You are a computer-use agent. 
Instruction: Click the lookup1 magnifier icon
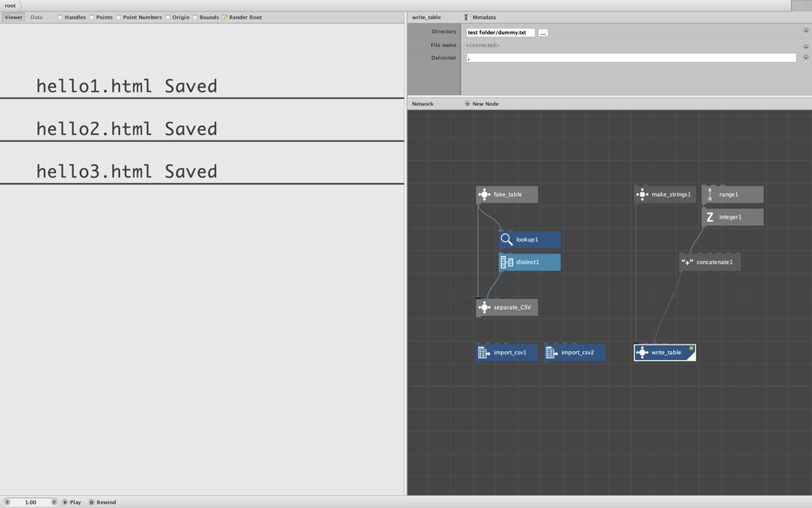coord(507,240)
